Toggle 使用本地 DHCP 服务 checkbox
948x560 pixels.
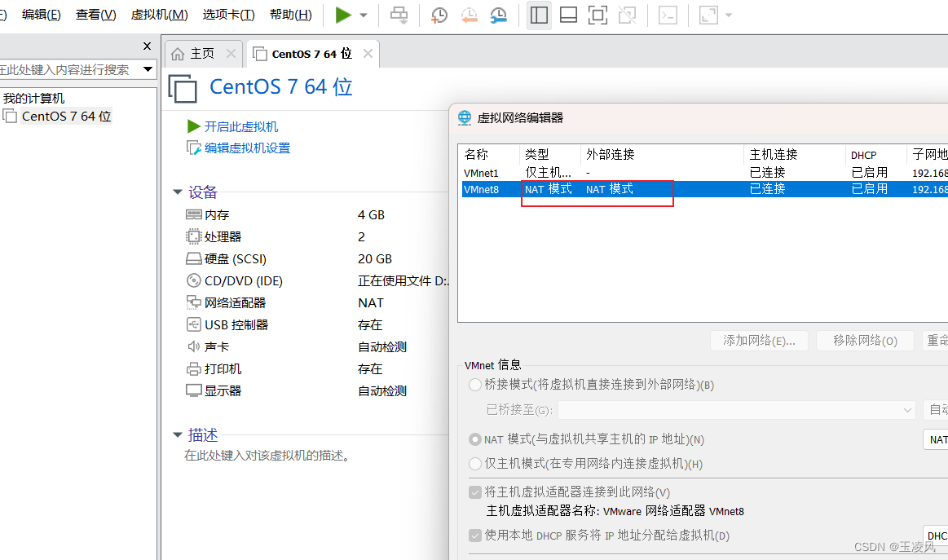[x=475, y=536]
